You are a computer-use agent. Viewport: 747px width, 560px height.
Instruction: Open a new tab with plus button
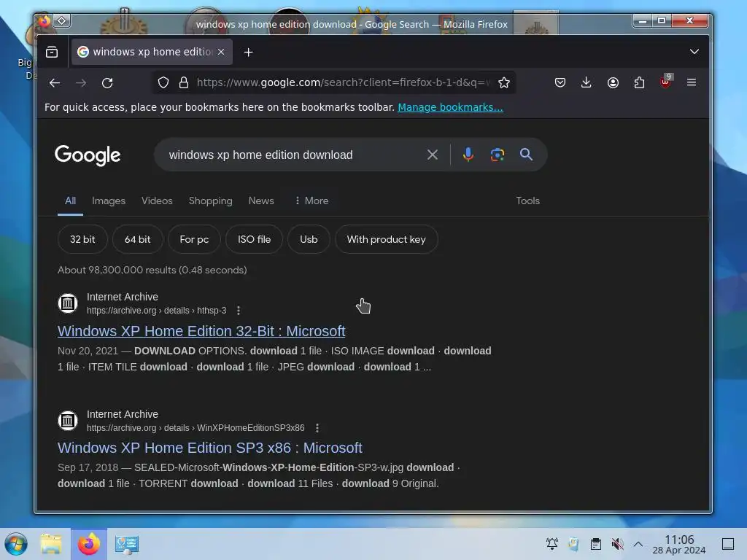click(x=248, y=52)
